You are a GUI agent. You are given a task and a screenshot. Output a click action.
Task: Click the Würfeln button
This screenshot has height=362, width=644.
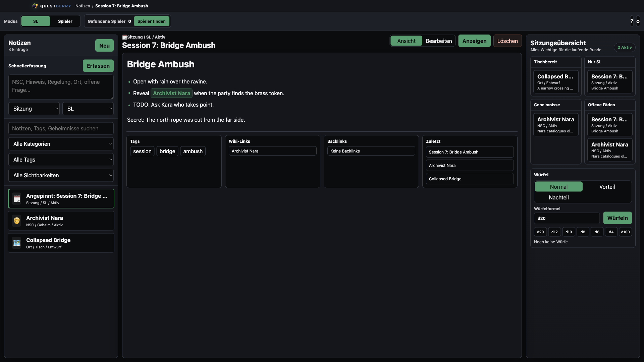(617, 218)
